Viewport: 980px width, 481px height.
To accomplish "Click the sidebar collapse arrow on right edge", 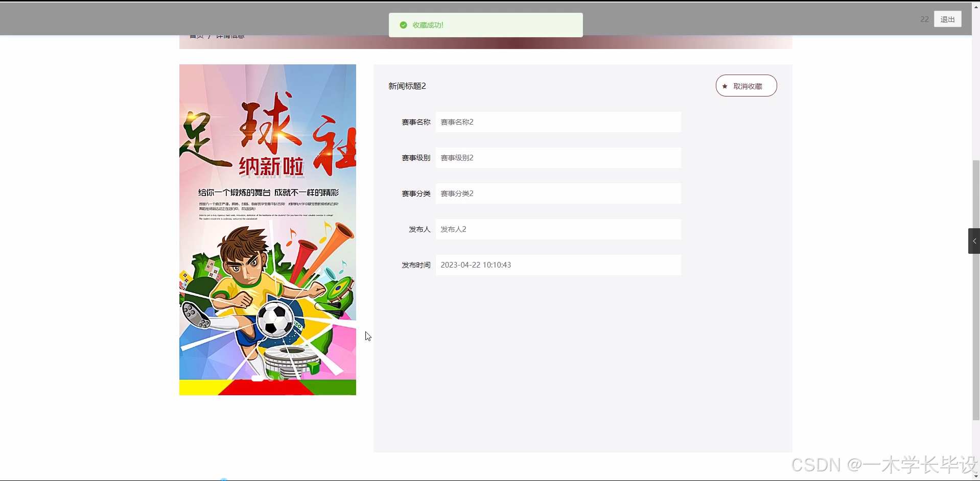I will [x=974, y=240].
